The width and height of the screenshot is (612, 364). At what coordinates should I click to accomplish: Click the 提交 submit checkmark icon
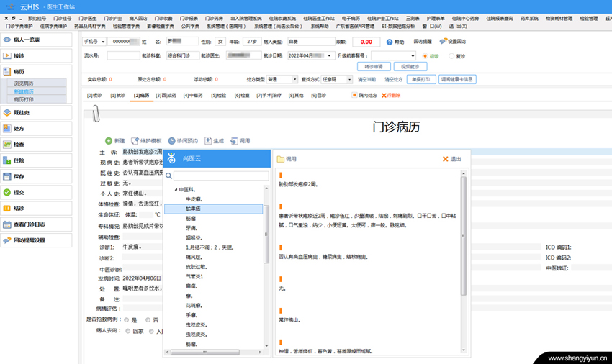pos(7,192)
